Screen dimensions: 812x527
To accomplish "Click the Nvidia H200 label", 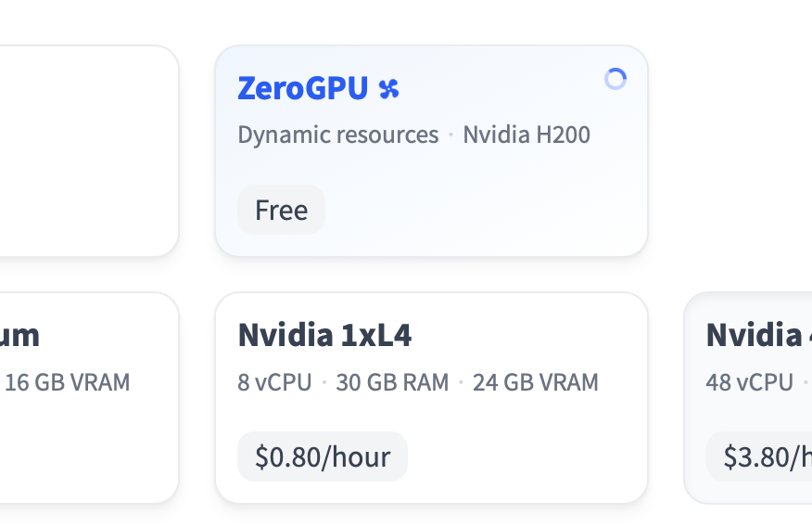I will tap(527, 135).
